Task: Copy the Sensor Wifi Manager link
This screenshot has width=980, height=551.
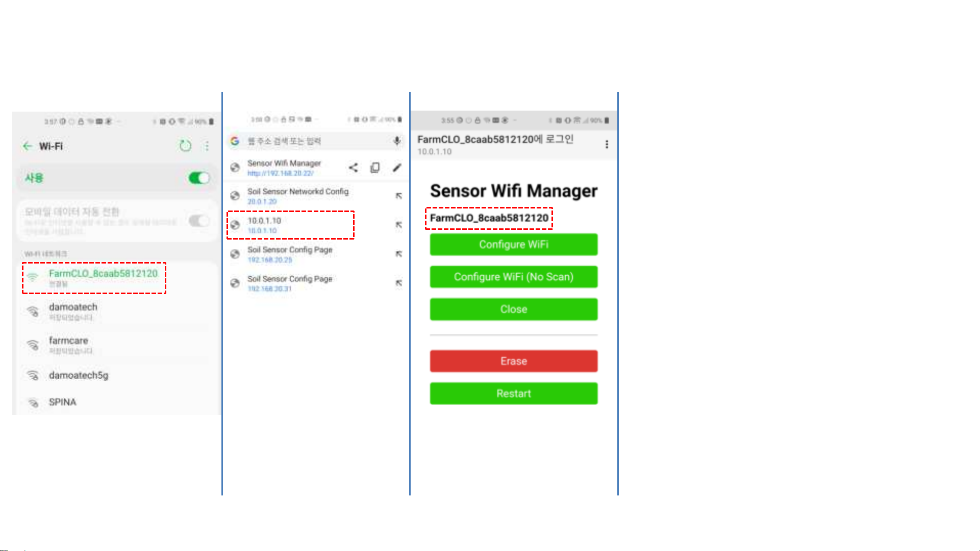Action: coord(375,168)
